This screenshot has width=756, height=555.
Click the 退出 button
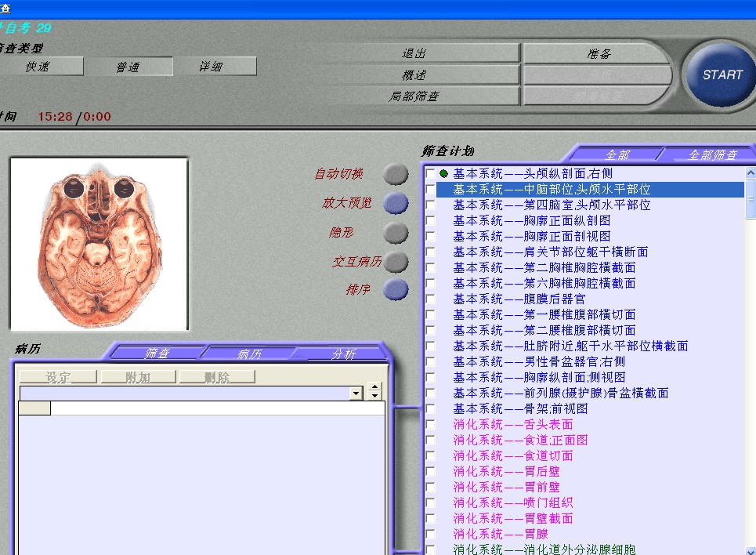pyautogui.click(x=414, y=53)
